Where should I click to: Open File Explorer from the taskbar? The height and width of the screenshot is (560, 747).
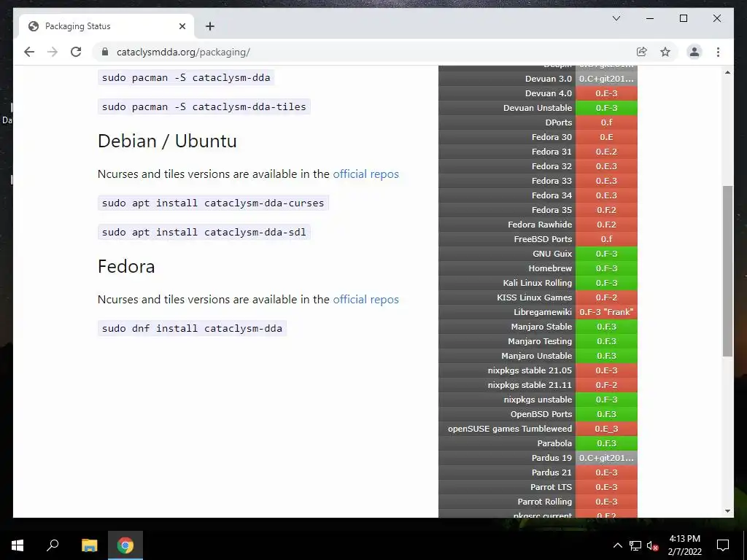89,545
